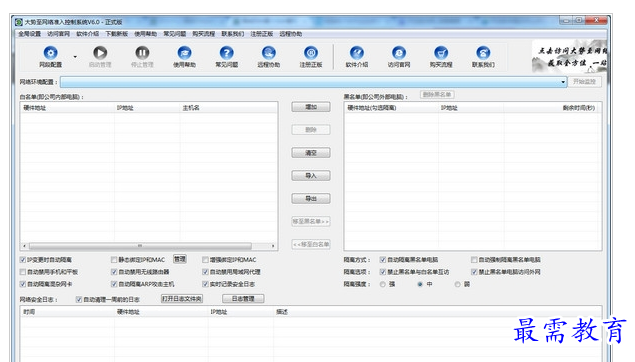Click the whitelist scrollbar left arrow
Viewport: 635px width, 362px height.
pyautogui.click(x=25, y=246)
